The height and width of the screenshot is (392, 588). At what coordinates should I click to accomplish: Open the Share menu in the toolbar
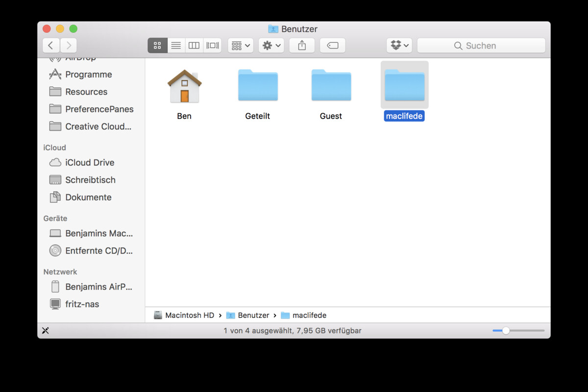coord(302,45)
